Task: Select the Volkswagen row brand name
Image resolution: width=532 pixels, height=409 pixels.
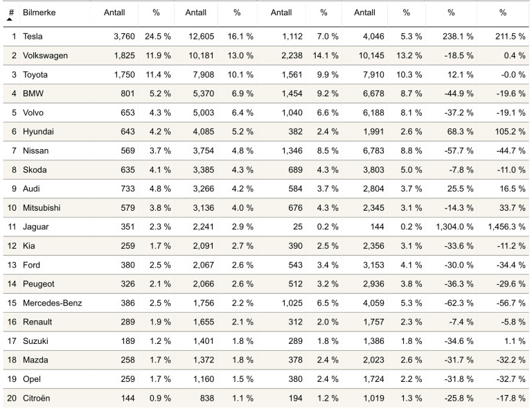Action: click(45, 55)
